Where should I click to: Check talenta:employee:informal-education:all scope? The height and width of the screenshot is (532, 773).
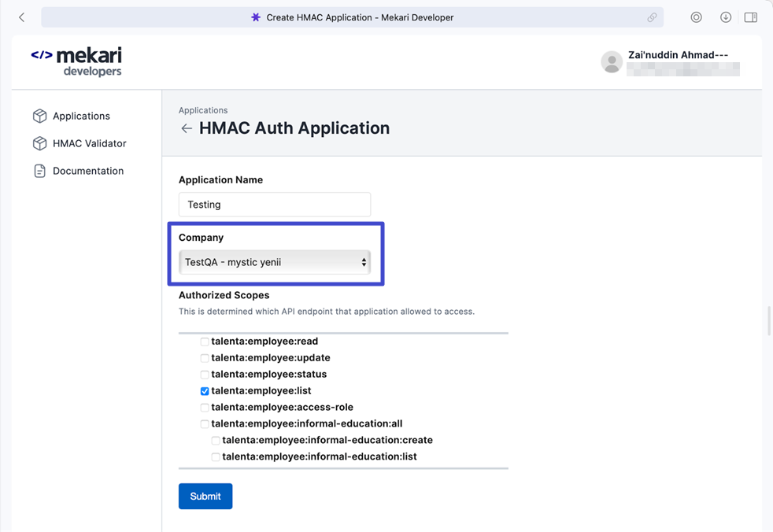tap(205, 424)
